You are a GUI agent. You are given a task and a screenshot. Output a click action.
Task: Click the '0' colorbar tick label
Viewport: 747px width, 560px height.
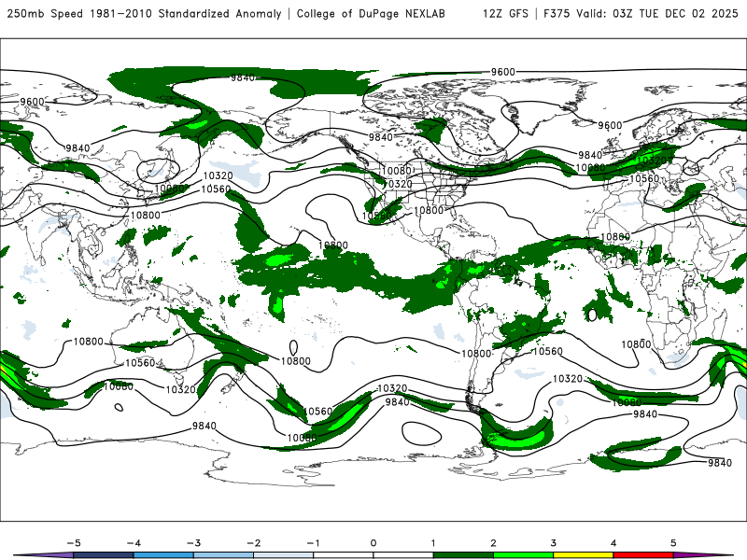coord(373,543)
